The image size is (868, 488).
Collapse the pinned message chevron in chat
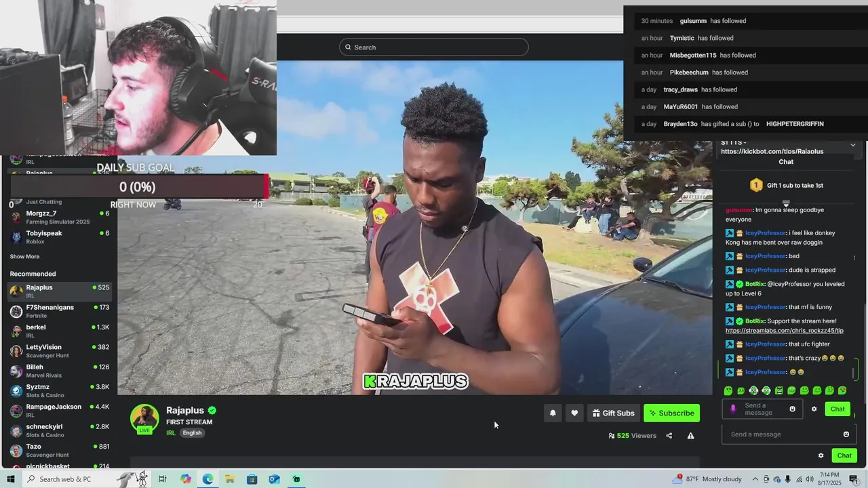853,145
